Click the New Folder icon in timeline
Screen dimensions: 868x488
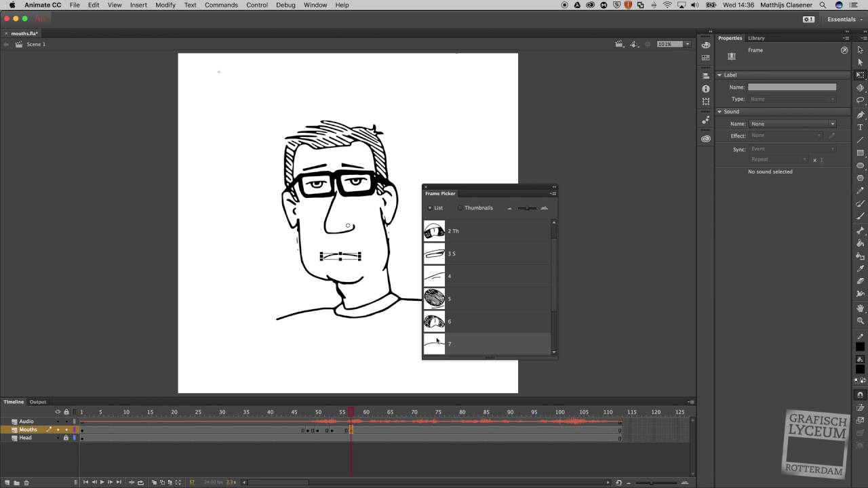click(16, 483)
